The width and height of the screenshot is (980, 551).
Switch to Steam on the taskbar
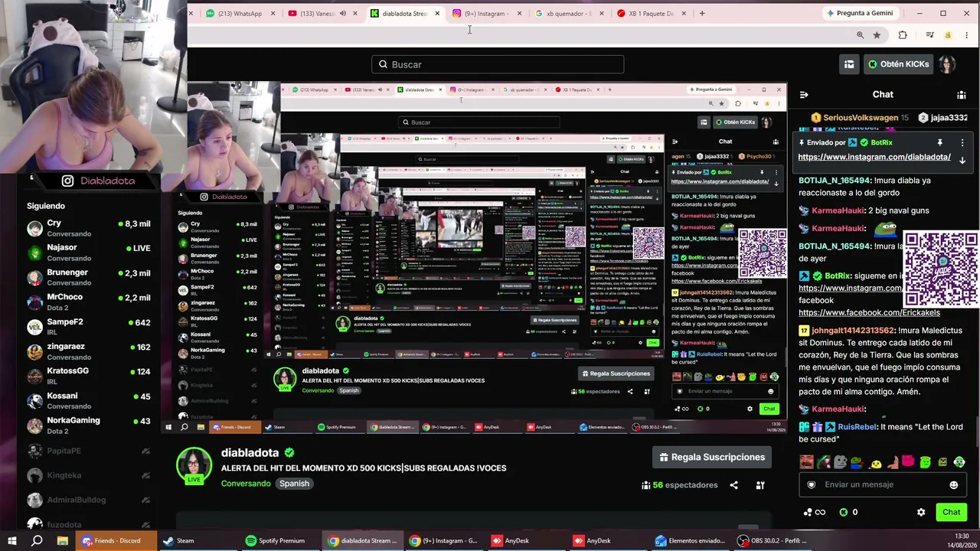199,540
